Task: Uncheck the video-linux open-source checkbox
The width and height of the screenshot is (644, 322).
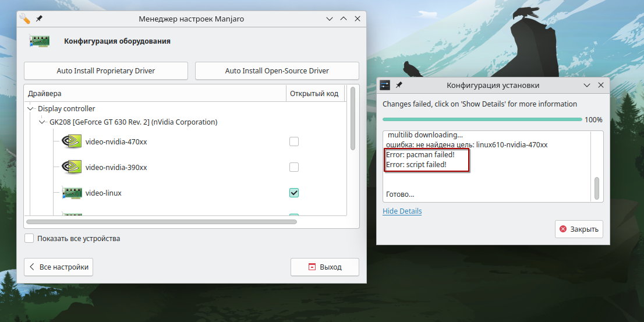Action: coord(294,193)
